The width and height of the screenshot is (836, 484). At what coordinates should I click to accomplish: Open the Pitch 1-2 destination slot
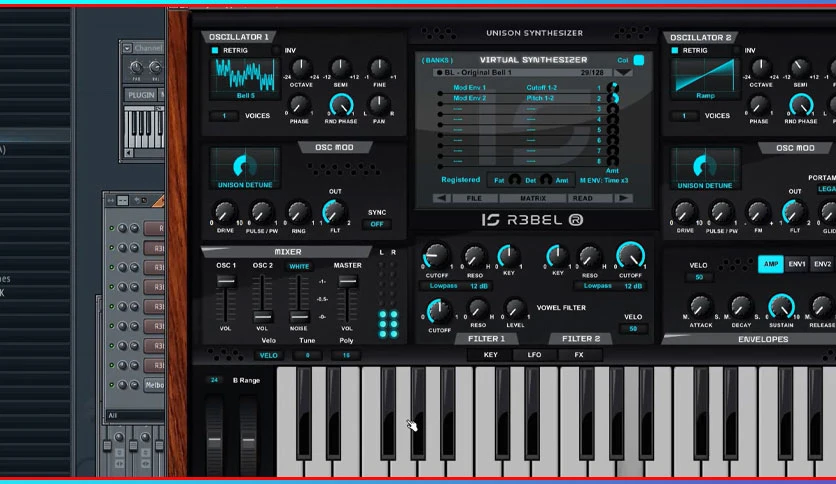(540, 98)
